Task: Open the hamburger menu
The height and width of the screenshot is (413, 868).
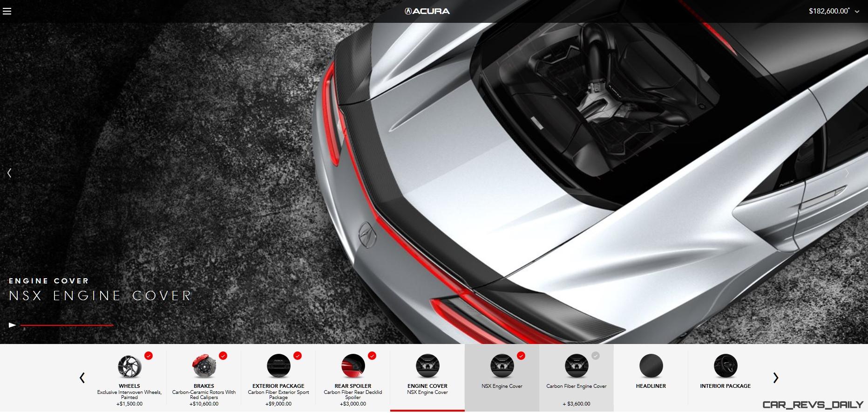Action: click(7, 11)
